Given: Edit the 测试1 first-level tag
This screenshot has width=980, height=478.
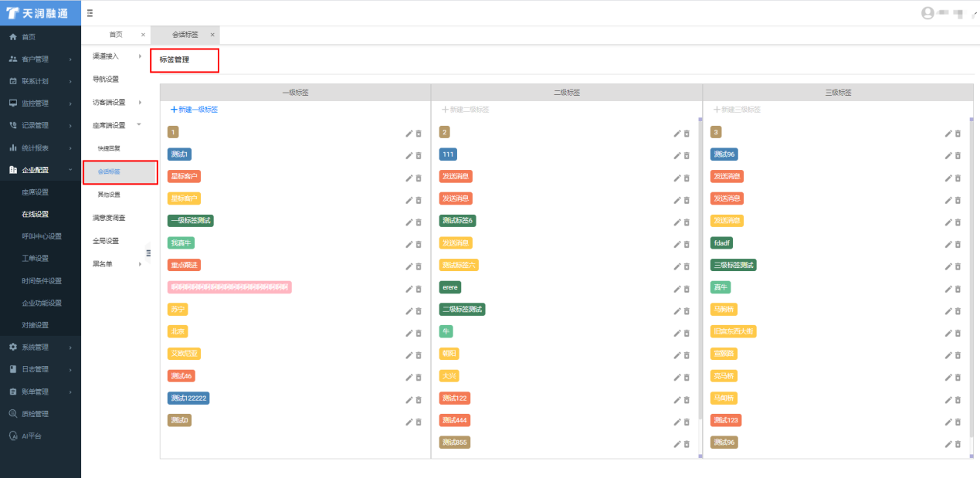Looking at the screenshot, I should point(409,155).
